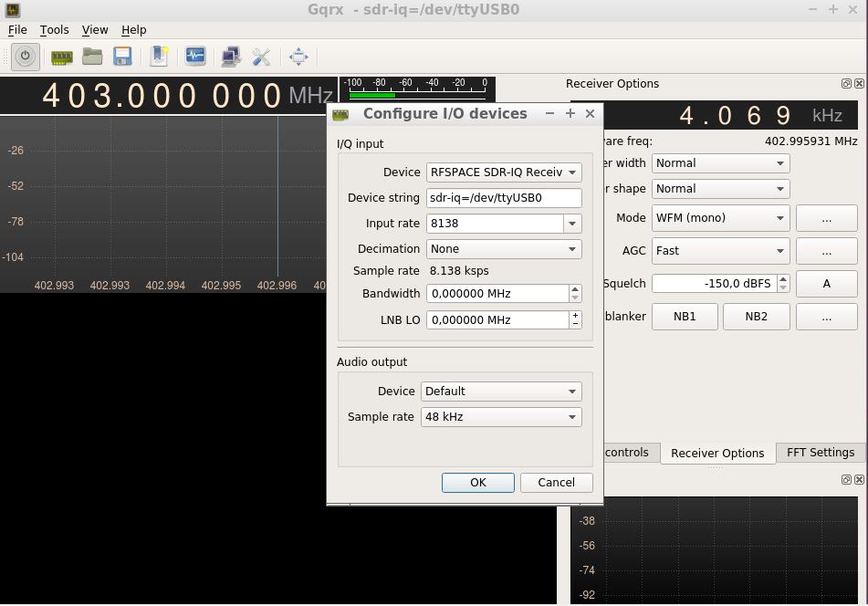Click the leading 4 digit of main frequency
Image resolution: width=868 pixels, height=606 pixels.
[x=51, y=95]
